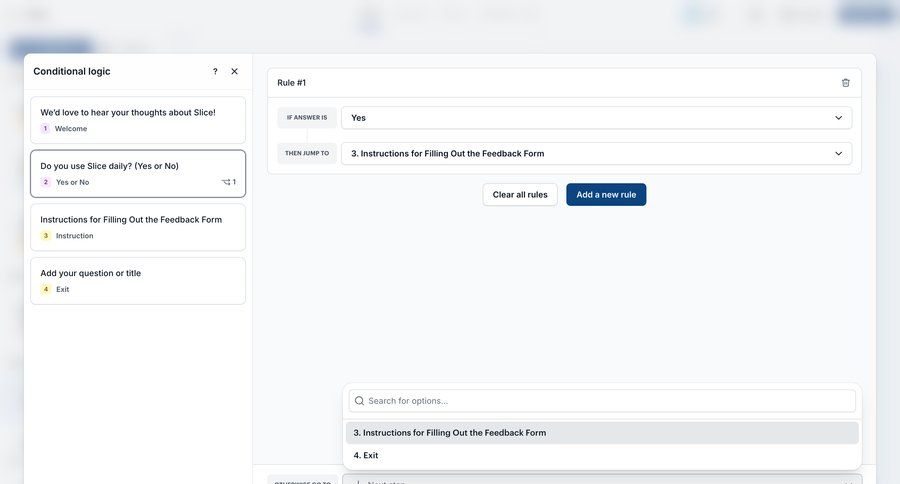Choose '3. Instructions for Filling Out the Feedback Form' option
Viewport: 900px width, 484px height.
pyautogui.click(x=602, y=433)
